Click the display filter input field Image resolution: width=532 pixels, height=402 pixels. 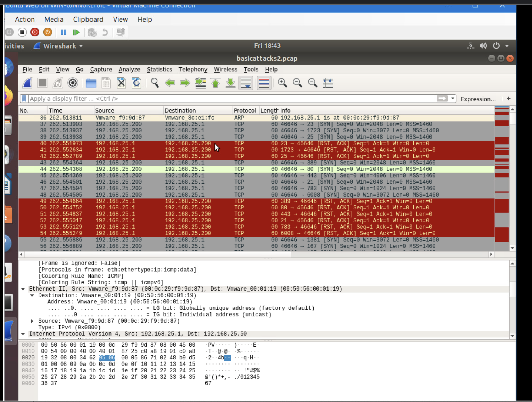point(230,99)
